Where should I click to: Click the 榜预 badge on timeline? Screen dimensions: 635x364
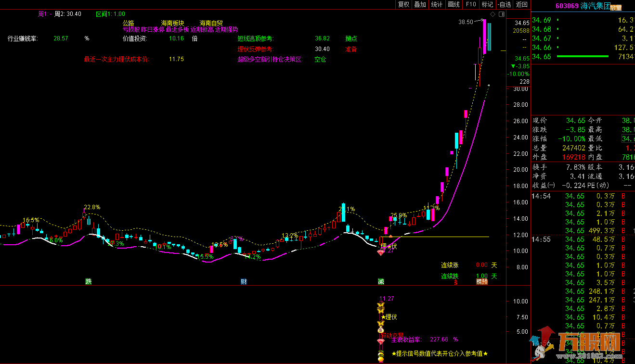click(x=482, y=281)
